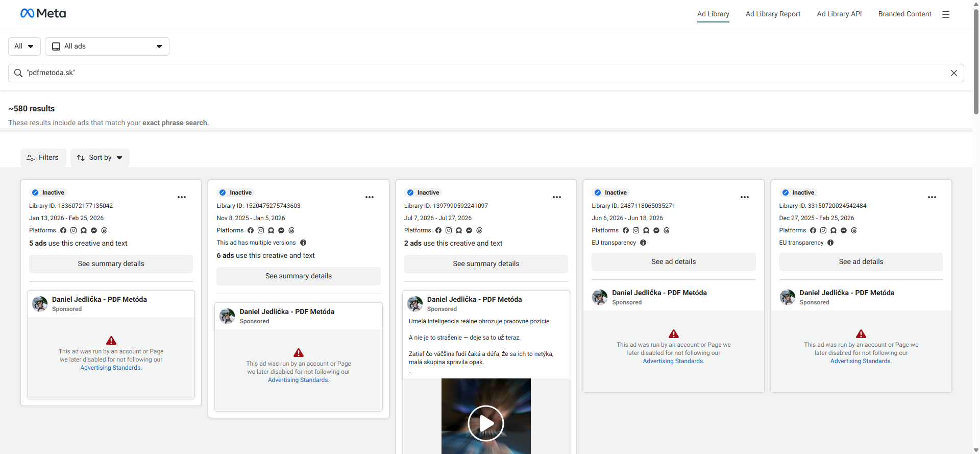Open Advertising Standards link in Jan 13, 2026 ad

click(x=111, y=368)
